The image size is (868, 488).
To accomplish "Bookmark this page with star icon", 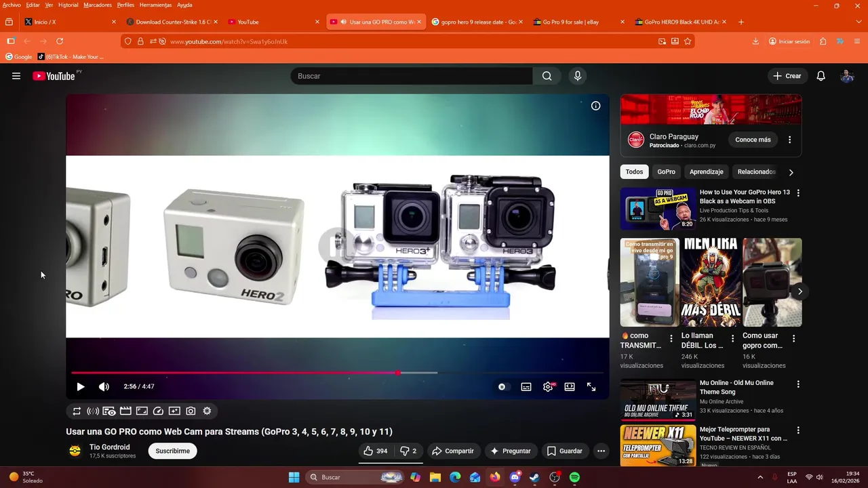I will [688, 41].
